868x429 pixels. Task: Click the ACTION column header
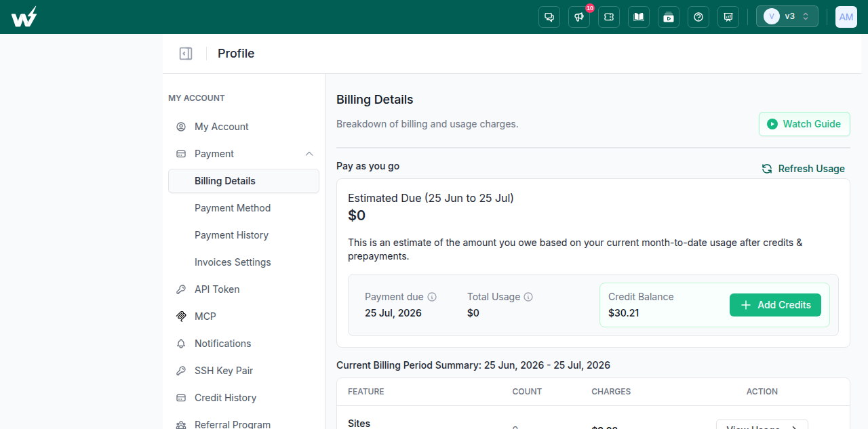click(762, 392)
